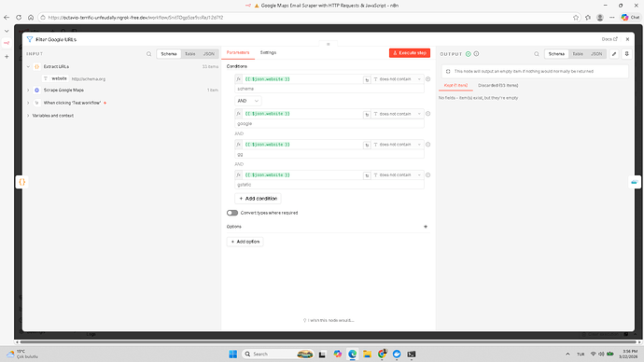Show input as Table view

(x=189, y=54)
